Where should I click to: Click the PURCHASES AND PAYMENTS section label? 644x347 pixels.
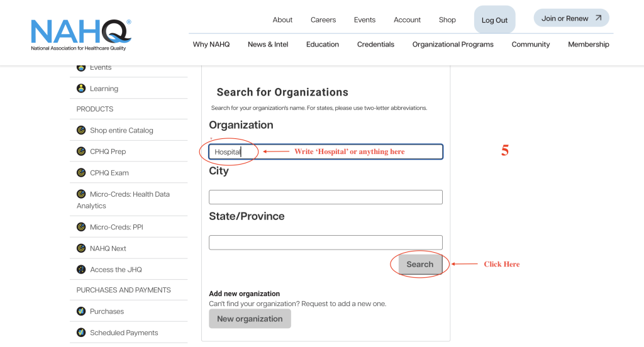pos(124,290)
